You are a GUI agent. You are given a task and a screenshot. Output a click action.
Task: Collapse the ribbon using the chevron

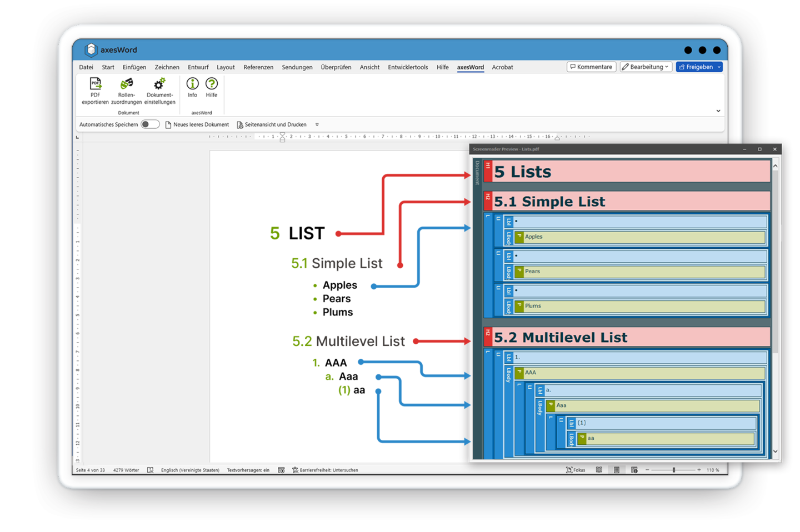coord(717,111)
